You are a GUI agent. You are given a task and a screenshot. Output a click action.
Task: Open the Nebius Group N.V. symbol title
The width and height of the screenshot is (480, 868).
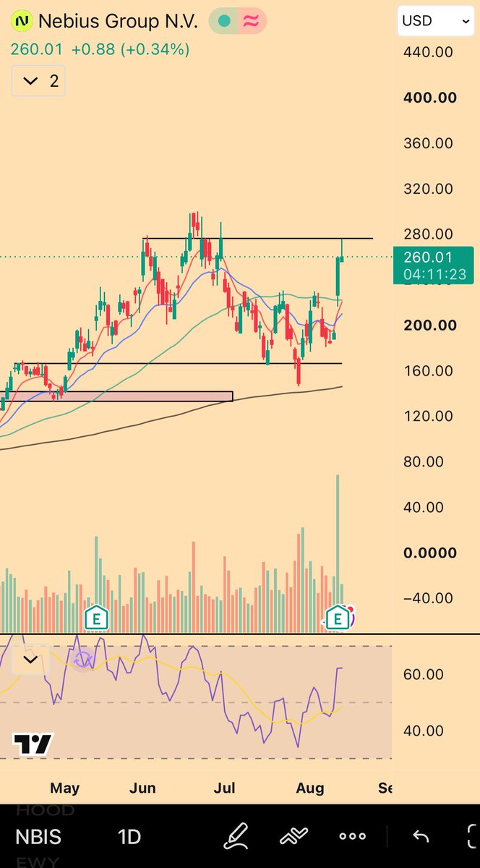coord(118,22)
